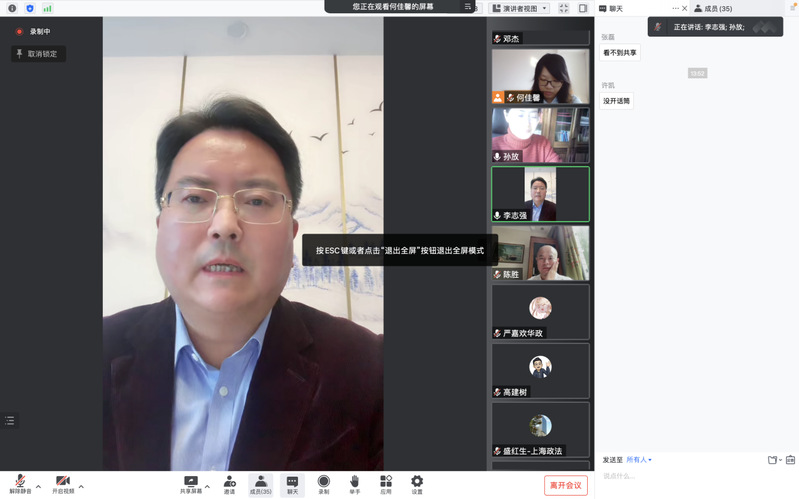799x499 pixels.
Task: Click the unpin button (取消锁定)
Action: point(38,54)
